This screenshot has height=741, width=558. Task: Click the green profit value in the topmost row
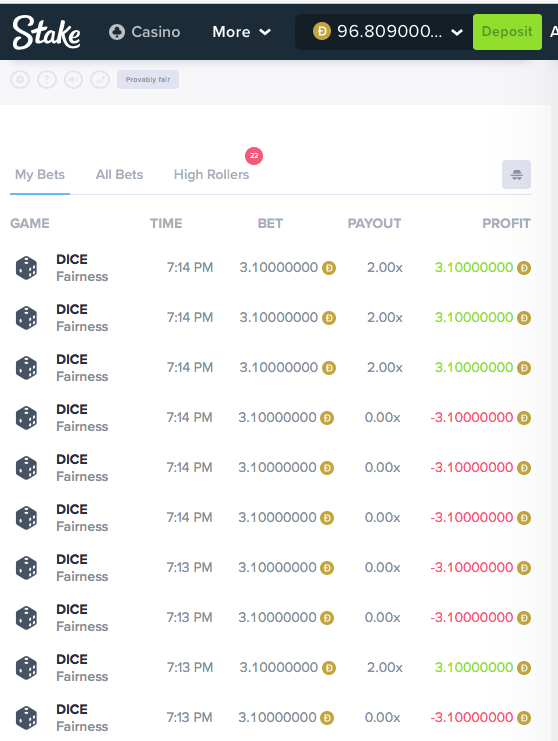tap(474, 267)
